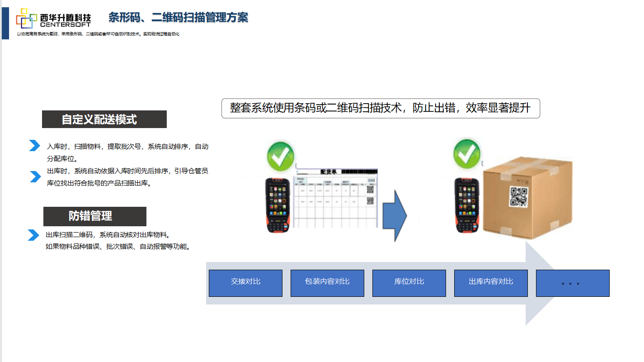Click the blue chevron beside 出库扫描二维码 text
The image size is (644, 362).
[x=33, y=235]
